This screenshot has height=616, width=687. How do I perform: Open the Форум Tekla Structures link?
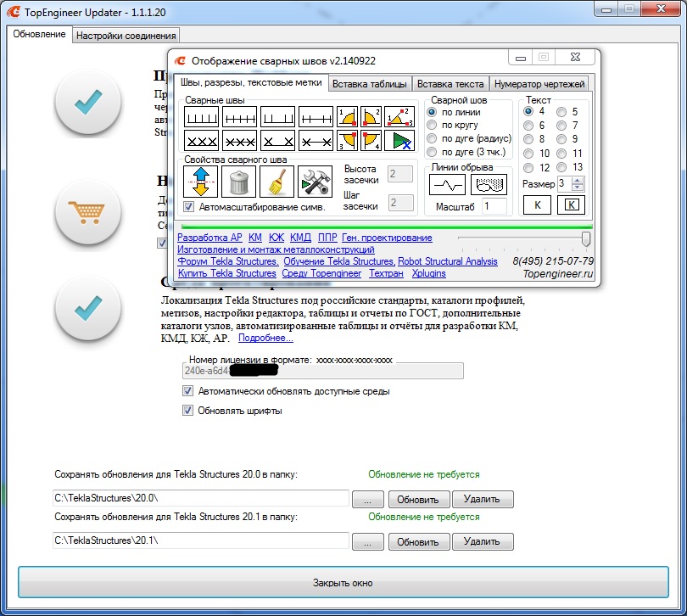point(228,261)
